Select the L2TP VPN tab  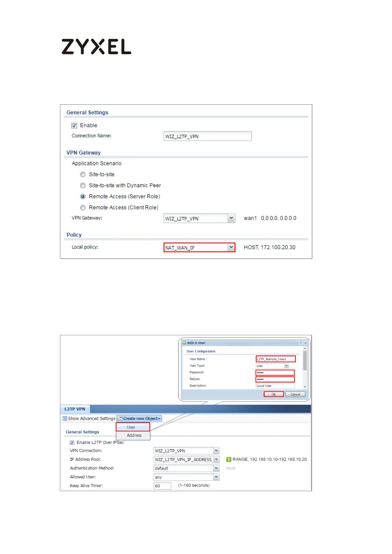click(x=75, y=409)
